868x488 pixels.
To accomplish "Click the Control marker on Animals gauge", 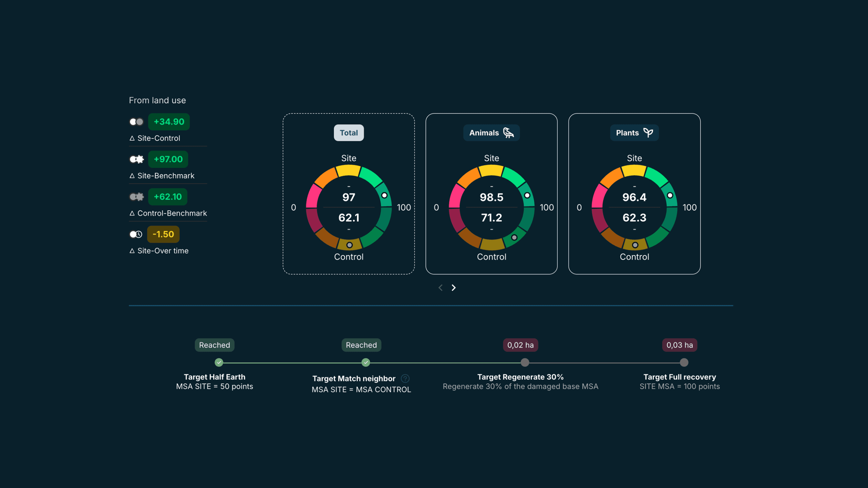I will [514, 238].
